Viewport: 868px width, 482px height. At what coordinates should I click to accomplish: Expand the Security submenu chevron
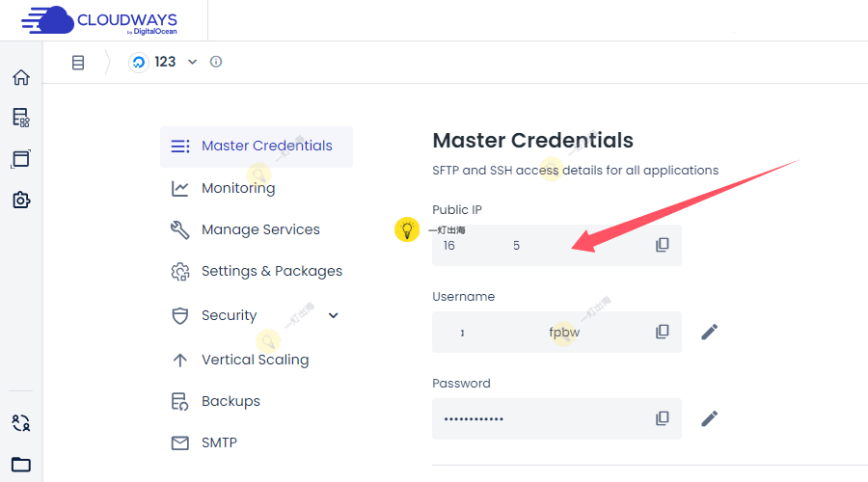pos(334,315)
